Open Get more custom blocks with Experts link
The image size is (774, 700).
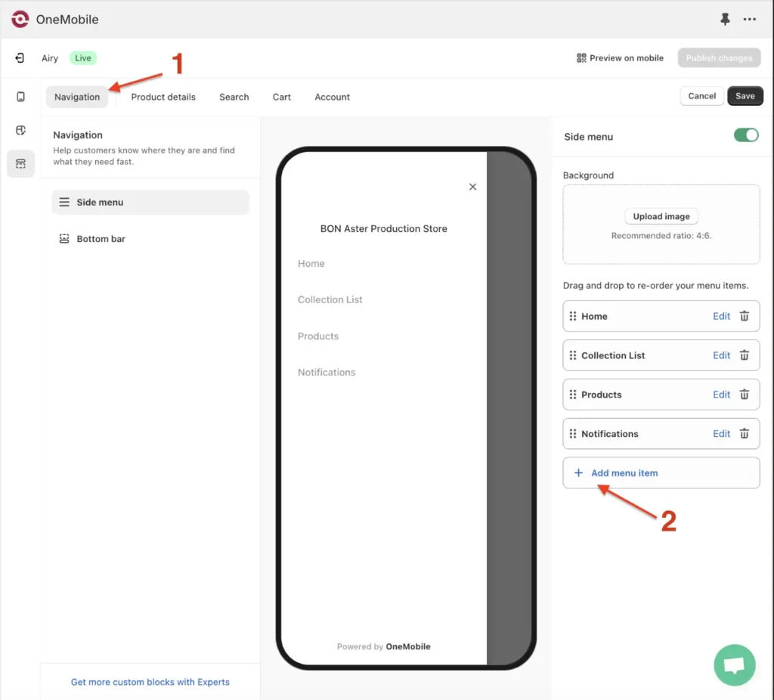(150, 682)
